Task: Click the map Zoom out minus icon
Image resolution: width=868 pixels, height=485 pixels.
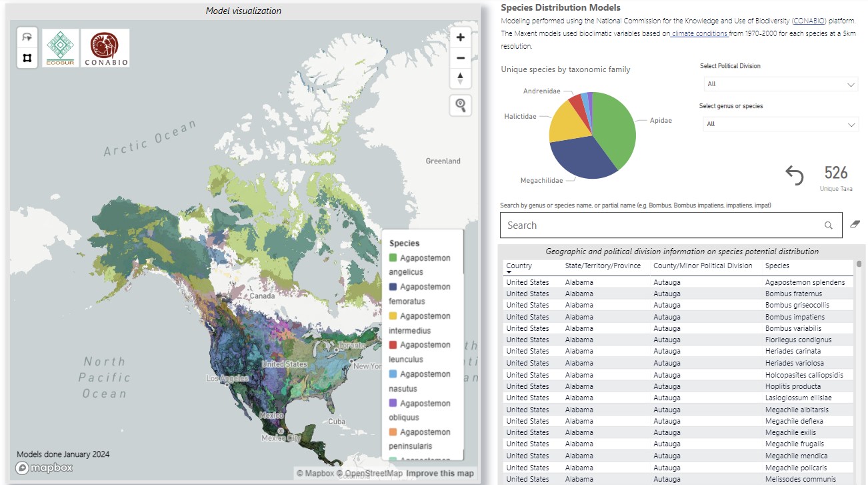Action: [x=460, y=58]
